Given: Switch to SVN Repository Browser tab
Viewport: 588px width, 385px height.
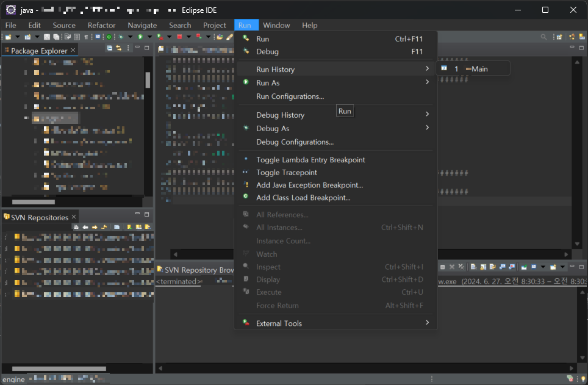Looking at the screenshot, I should point(195,270).
